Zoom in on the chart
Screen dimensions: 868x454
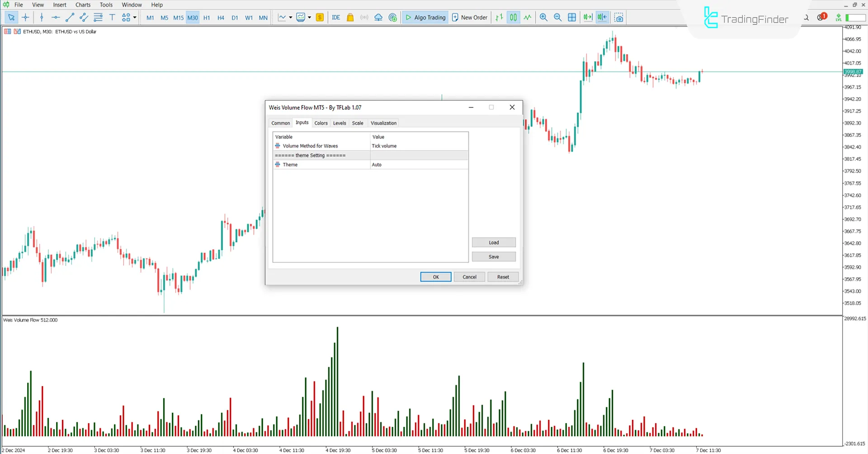(x=543, y=18)
